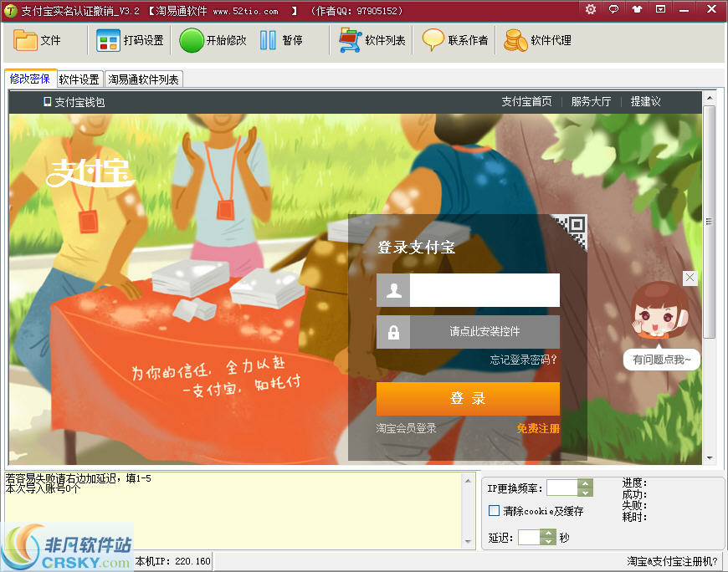This screenshot has height=572, width=728.
Task: Switch to 软件设置 tab
Action: coord(79,79)
